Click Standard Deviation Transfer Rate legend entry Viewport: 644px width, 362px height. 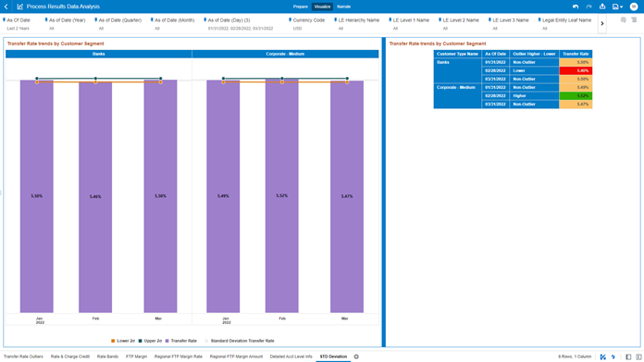[x=240, y=341]
